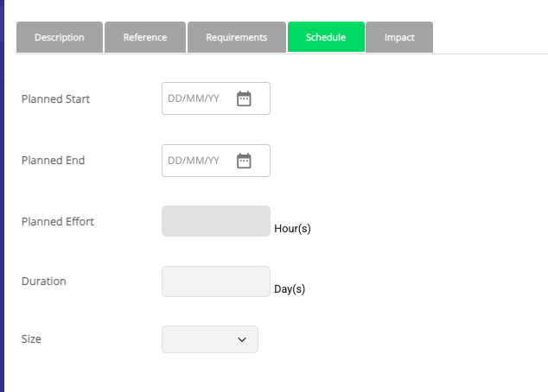Image resolution: width=548 pixels, height=392 pixels.
Task: Open the Reference tab
Action: [x=145, y=38]
